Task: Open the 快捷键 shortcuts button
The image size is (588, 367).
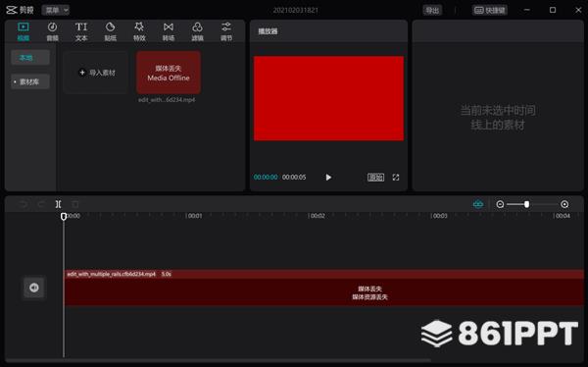Action: click(x=490, y=10)
